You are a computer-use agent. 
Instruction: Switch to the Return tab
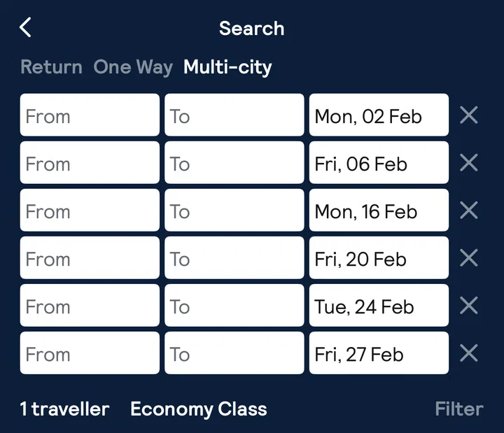[51, 67]
